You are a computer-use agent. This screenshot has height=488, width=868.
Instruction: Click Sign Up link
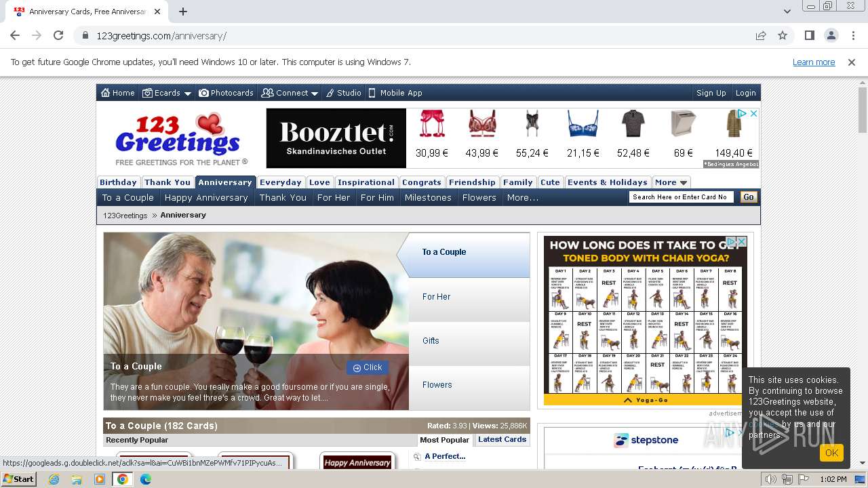pos(711,93)
